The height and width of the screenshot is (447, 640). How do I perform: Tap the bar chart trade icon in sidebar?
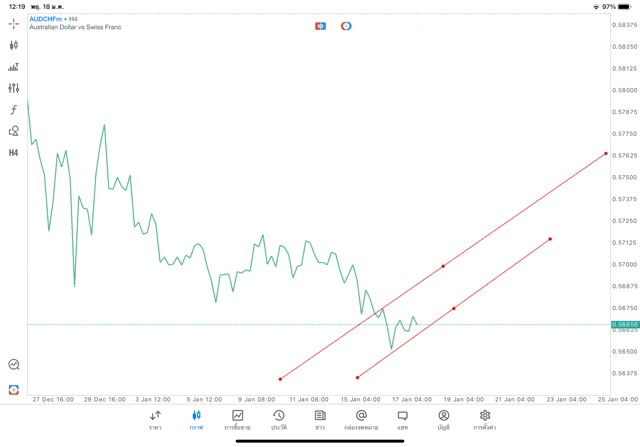[x=13, y=67]
